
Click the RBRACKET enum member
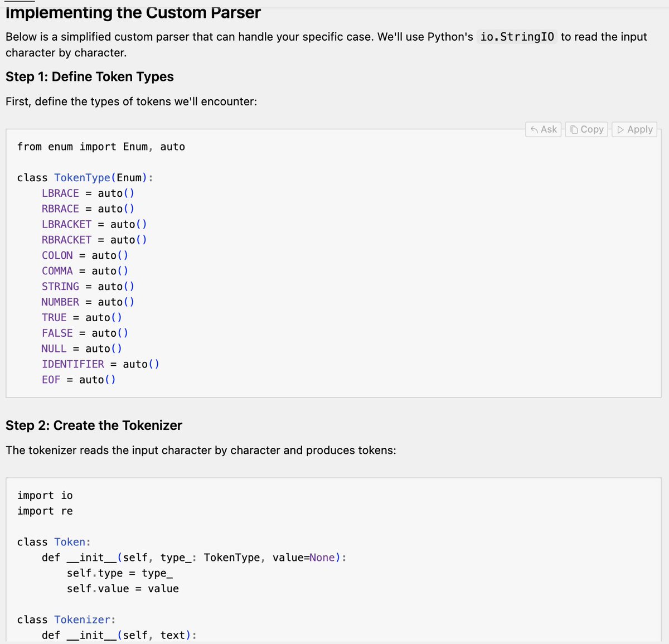tap(66, 240)
